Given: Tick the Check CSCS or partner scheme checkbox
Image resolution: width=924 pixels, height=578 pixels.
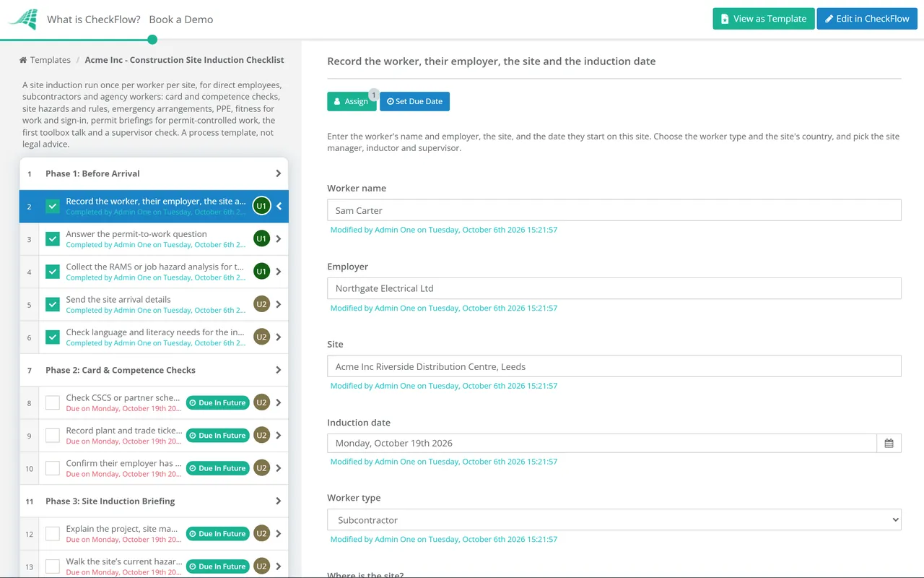Looking at the screenshot, I should tap(53, 402).
